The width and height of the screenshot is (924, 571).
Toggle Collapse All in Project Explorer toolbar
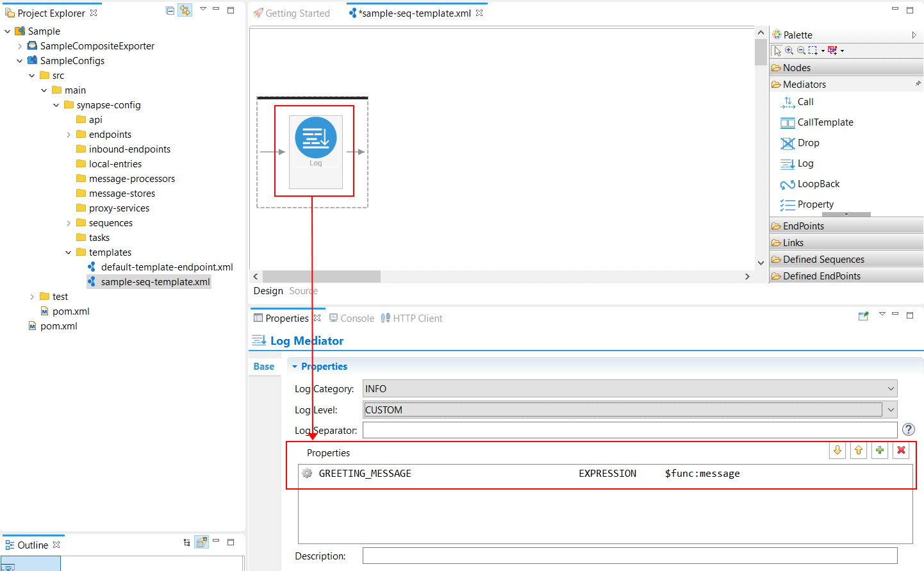[169, 10]
